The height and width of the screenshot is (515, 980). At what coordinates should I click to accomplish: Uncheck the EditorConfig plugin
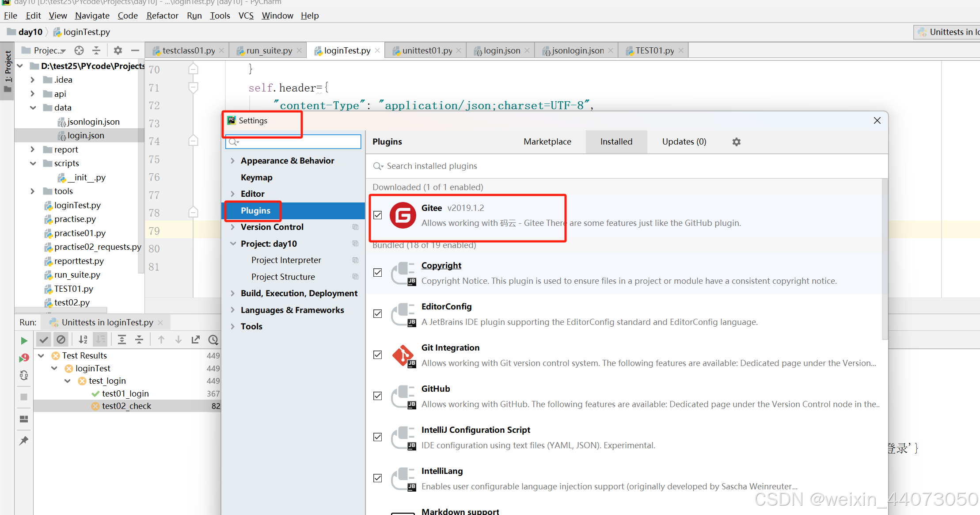pos(377,314)
